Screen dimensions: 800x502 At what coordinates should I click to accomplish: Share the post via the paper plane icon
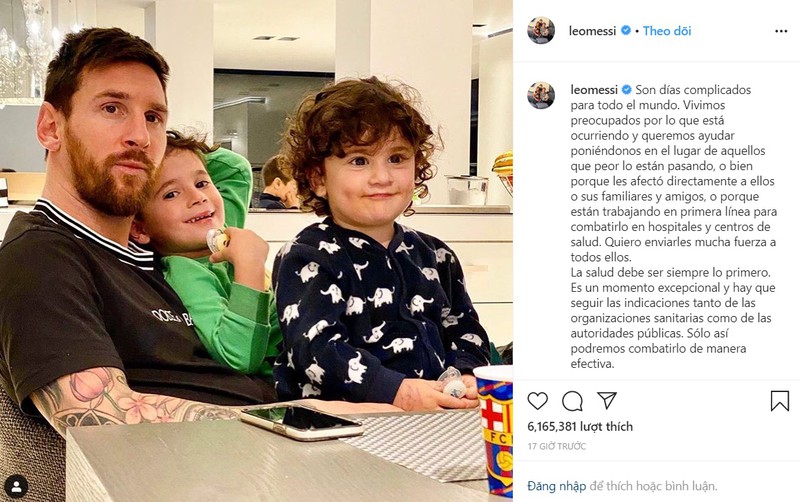tap(607, 400)
